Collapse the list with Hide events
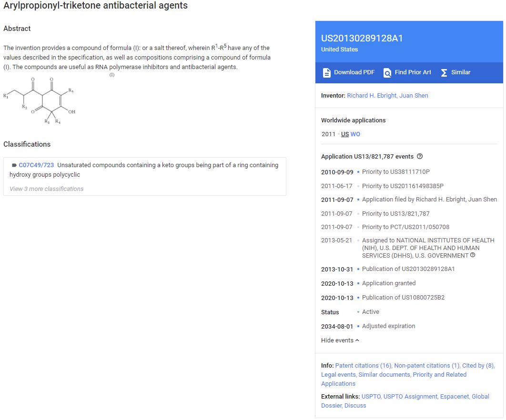 (340, 340)
